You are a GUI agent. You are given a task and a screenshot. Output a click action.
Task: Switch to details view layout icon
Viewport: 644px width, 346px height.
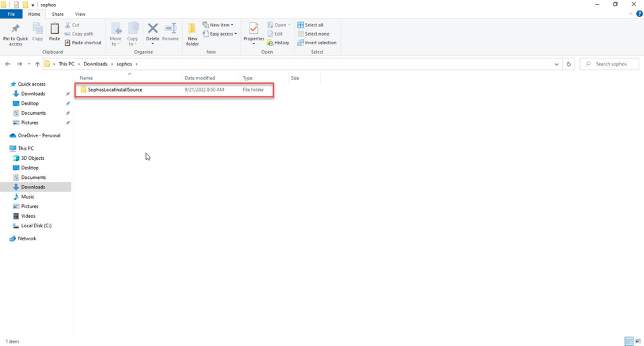coord(629,341)
